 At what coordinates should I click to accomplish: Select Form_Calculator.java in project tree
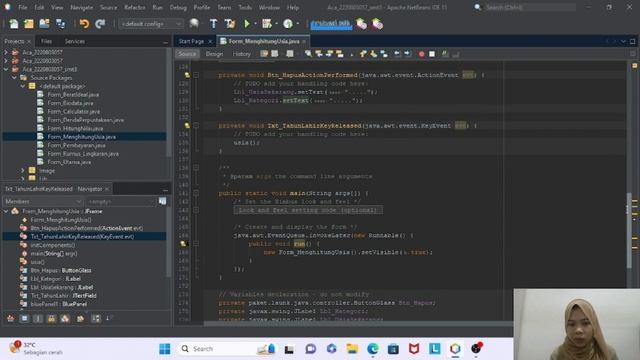pos(73,111)
